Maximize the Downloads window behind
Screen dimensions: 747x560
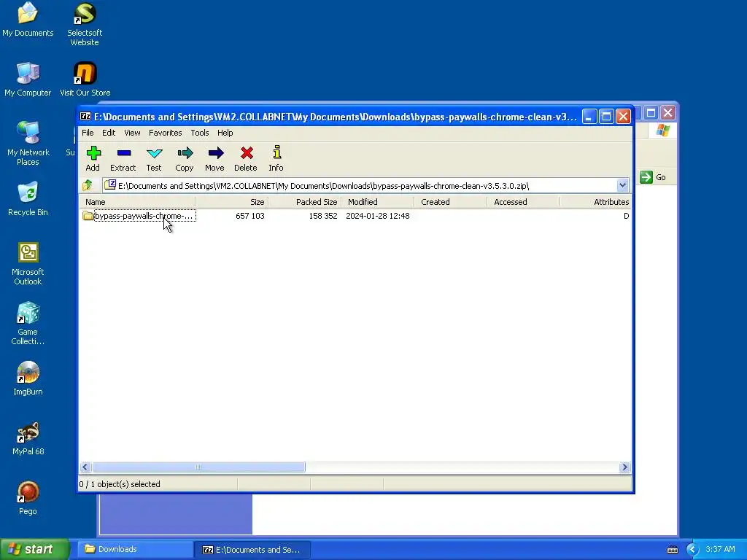[x=651, y=113]
